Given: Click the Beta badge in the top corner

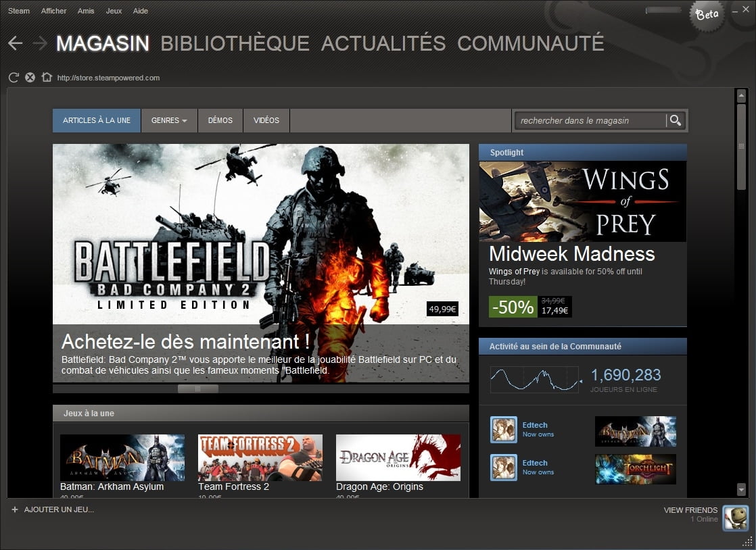Looking at the screenshot, I should pyautogui.click(x=707, y=15).
